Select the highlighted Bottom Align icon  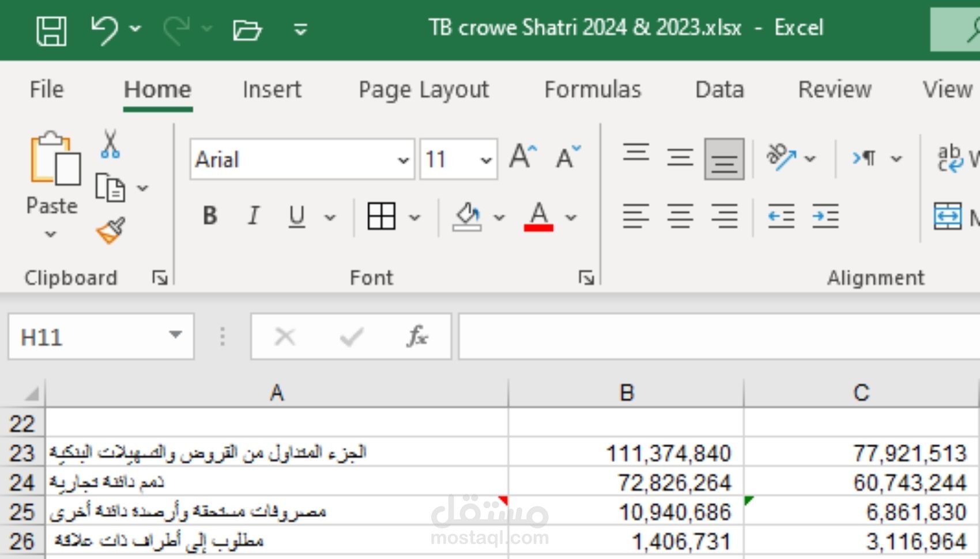click(724, 159)
